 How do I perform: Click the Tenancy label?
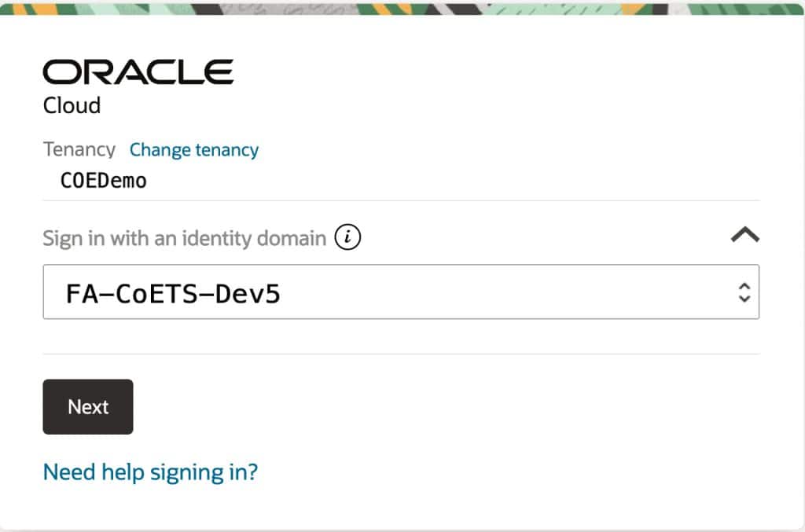click(79, 149)
